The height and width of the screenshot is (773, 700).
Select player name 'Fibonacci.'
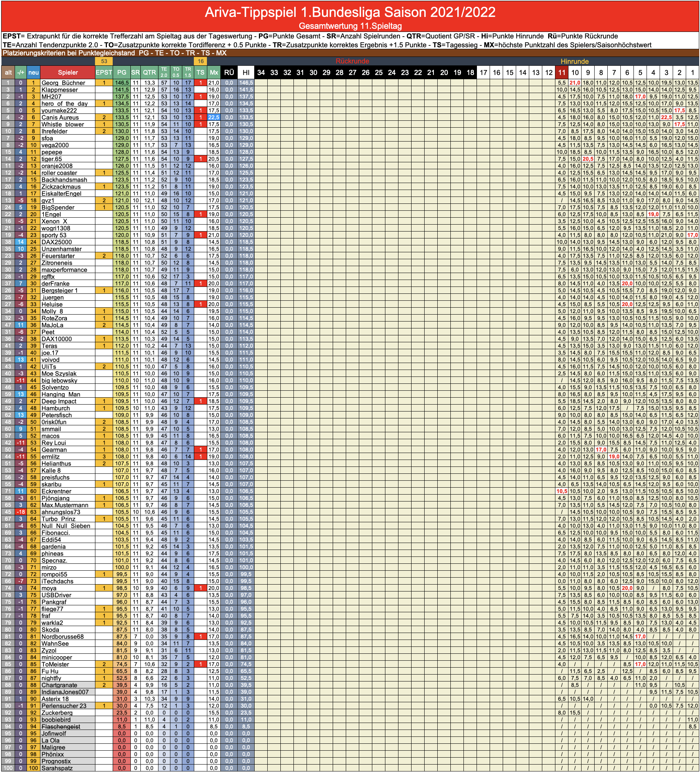point(55,533)
